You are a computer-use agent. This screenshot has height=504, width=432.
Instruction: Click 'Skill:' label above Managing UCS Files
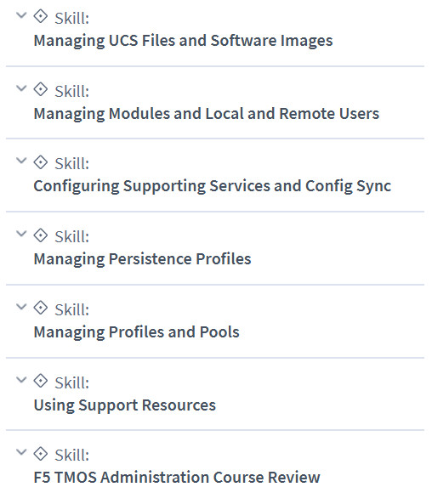[71, 19]
